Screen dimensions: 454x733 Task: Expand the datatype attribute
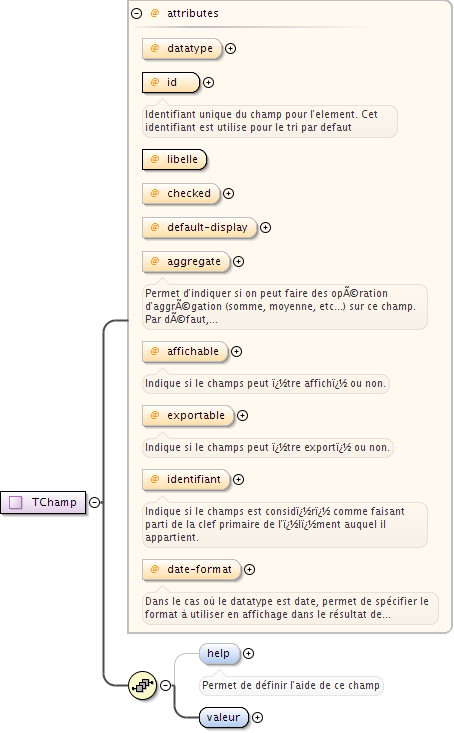231,48
